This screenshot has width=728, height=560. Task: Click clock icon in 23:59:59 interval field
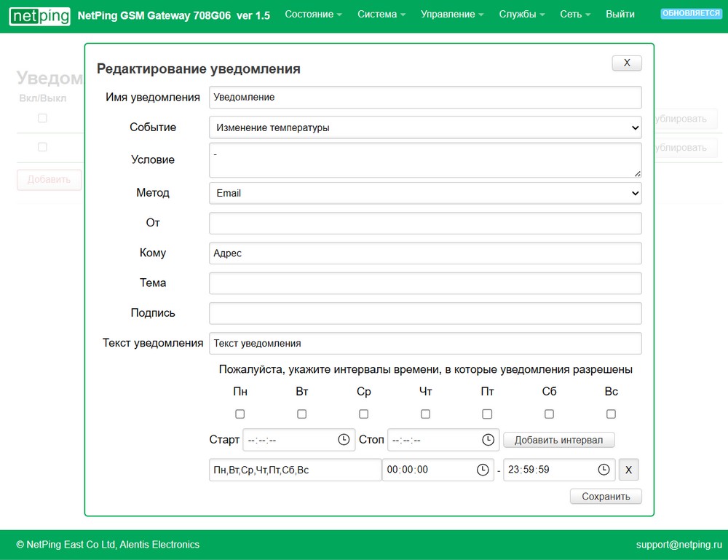point(604,470)
